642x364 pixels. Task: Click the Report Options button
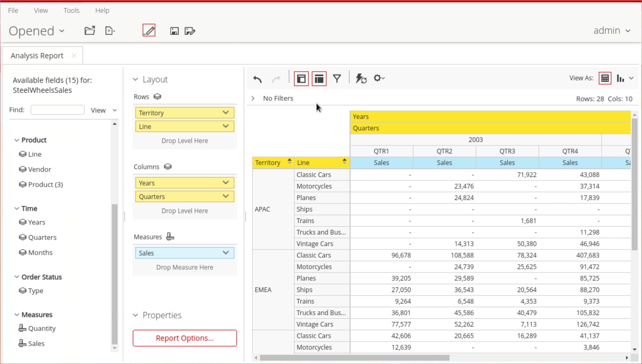[x=185, y=338]
